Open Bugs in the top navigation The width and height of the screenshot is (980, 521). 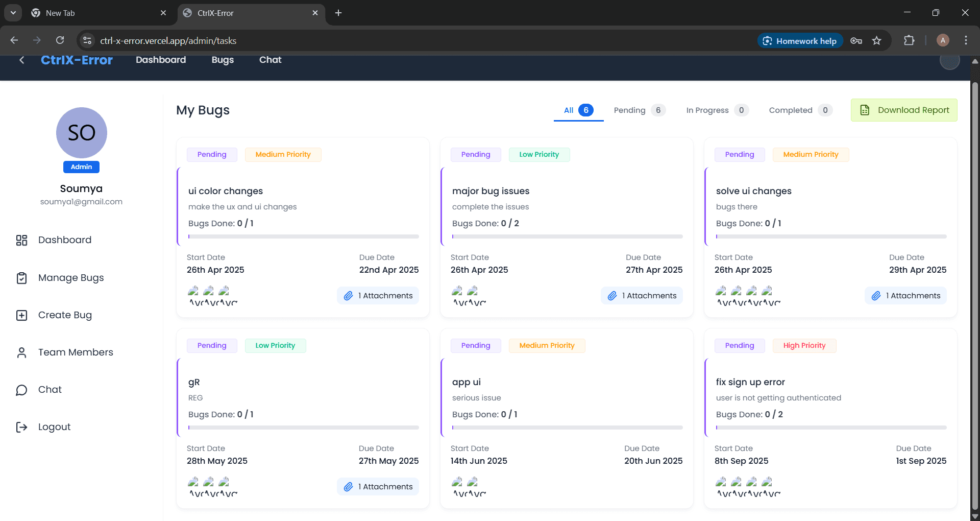[x=223, y=60]
